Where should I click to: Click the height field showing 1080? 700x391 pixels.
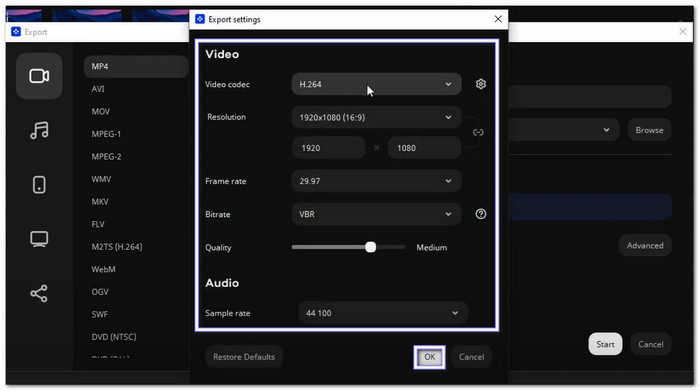(x=424, y=148)
